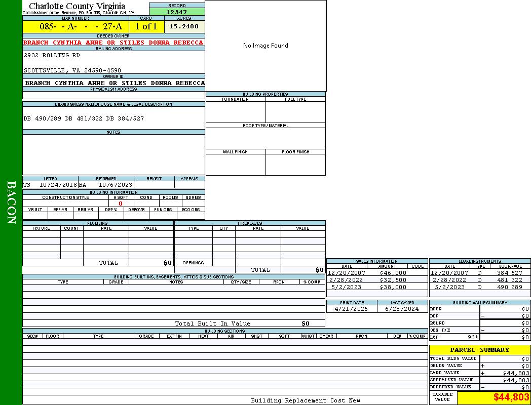Click the 'No Image Found' photo placeholder
Screen dimensions: 532x405
[x=265, y=46]
